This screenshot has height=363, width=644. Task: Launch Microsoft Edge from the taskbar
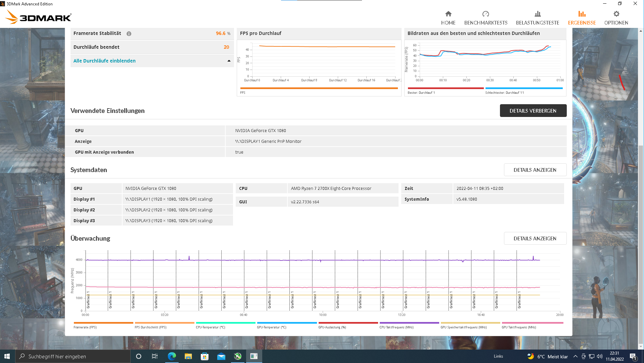pos(172,356)
